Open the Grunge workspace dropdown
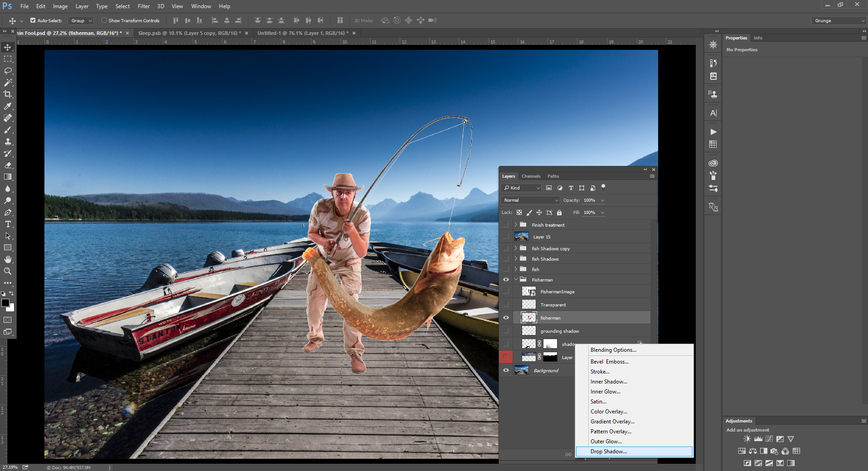Image resolution: width=868 pixels, height=471 pixels. point(839,20)
